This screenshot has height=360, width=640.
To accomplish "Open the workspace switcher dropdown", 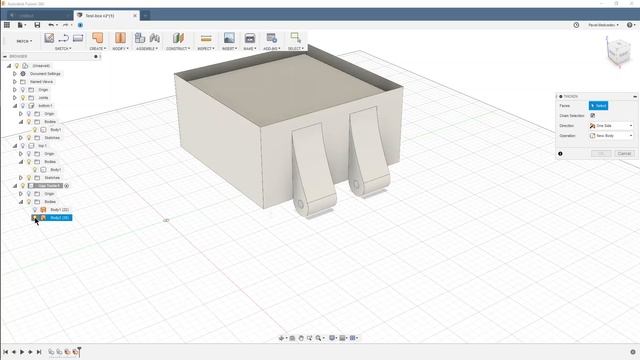I will click(24, 41).
